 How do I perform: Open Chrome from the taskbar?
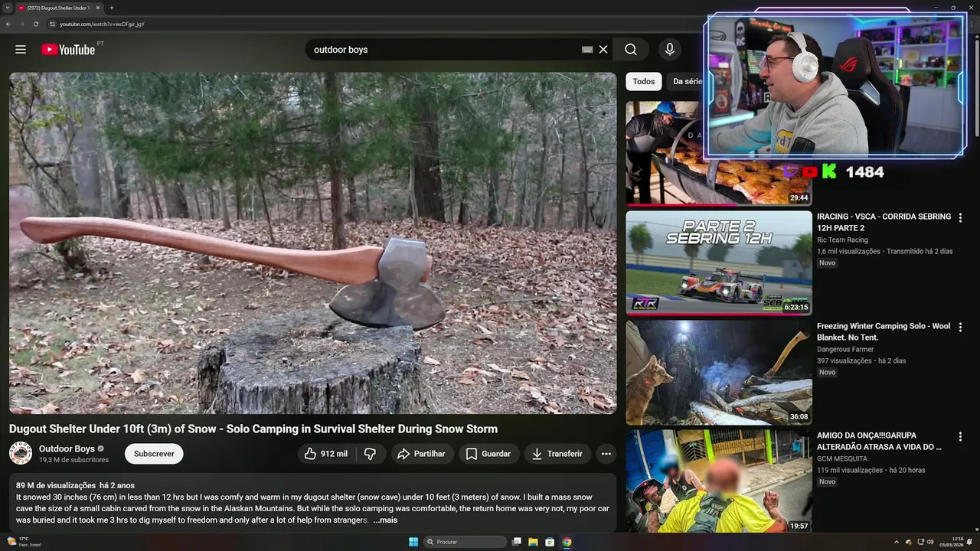567,542
